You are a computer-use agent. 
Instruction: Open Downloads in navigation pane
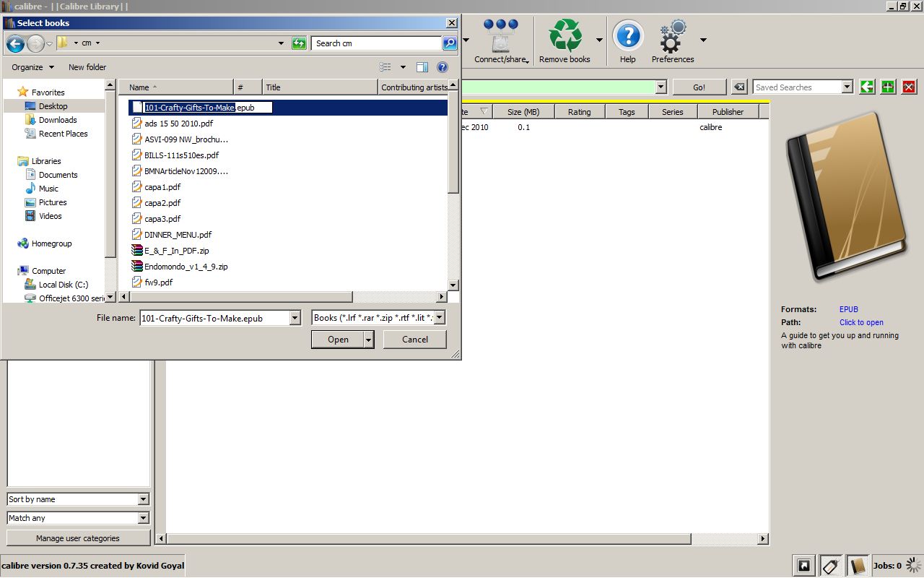(58, 120)
